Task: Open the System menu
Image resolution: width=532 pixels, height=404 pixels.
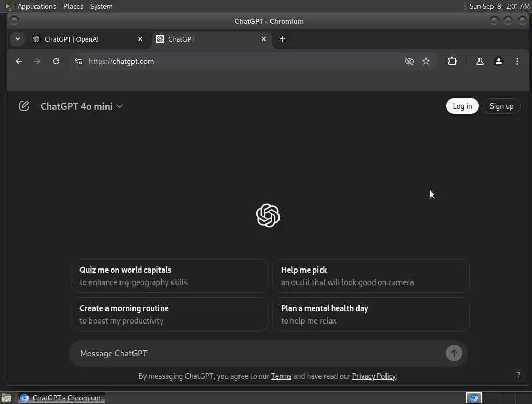Action: click(101, 6)
